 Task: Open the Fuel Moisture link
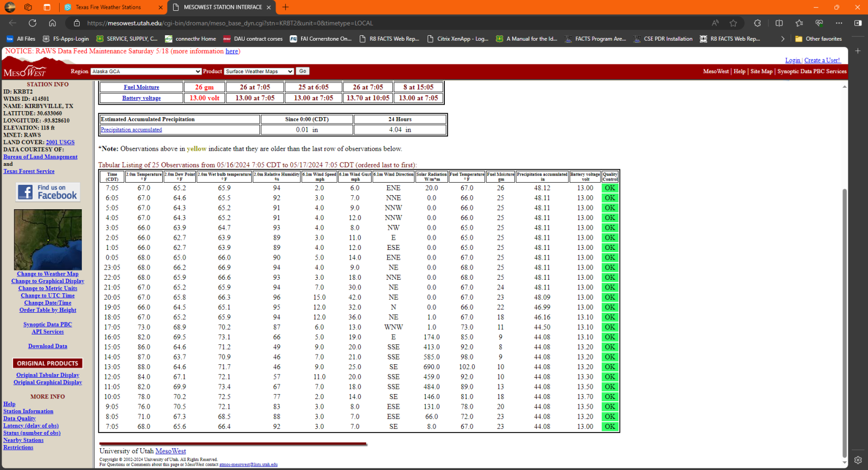point(141,87)
